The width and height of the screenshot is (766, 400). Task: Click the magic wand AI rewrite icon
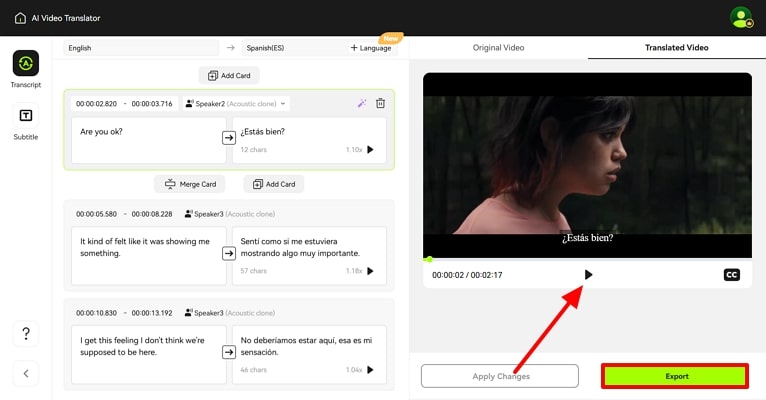tap(362, 103)
